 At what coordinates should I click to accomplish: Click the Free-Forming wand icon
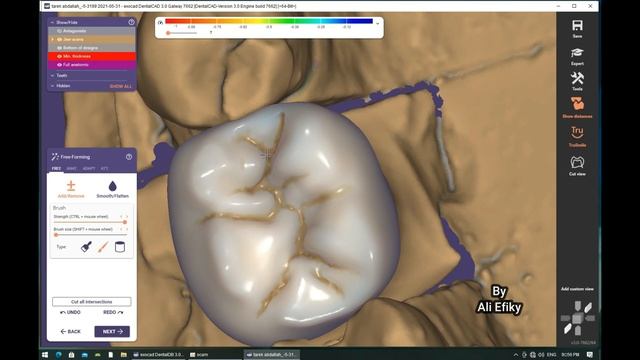tap(55, 157)
